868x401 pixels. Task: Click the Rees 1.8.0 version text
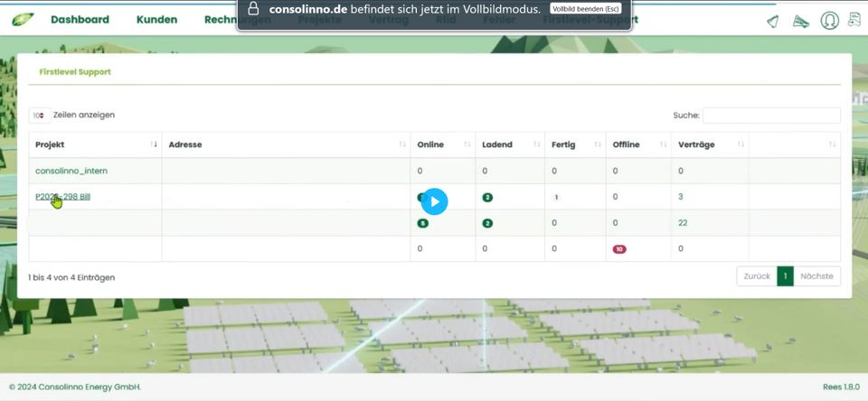click(x=841, y=387)
